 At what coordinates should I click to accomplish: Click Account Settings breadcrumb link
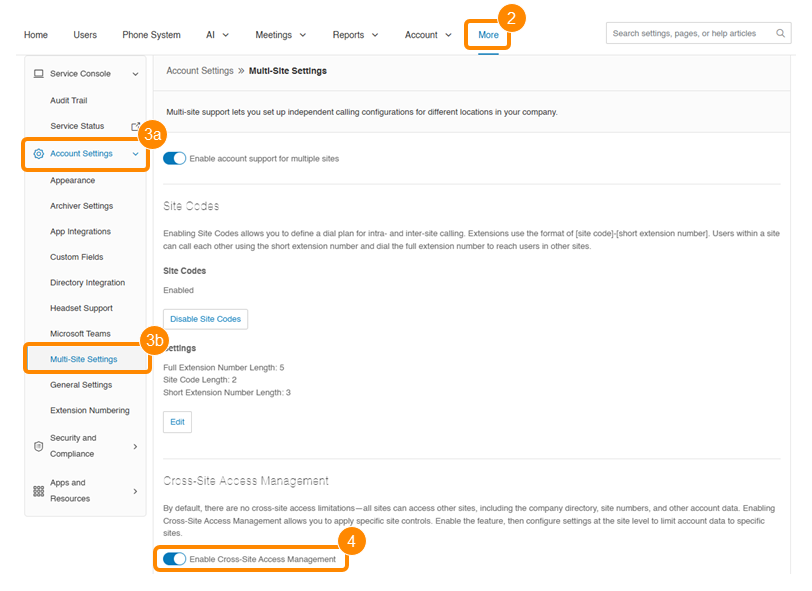[x=199, y=71]
